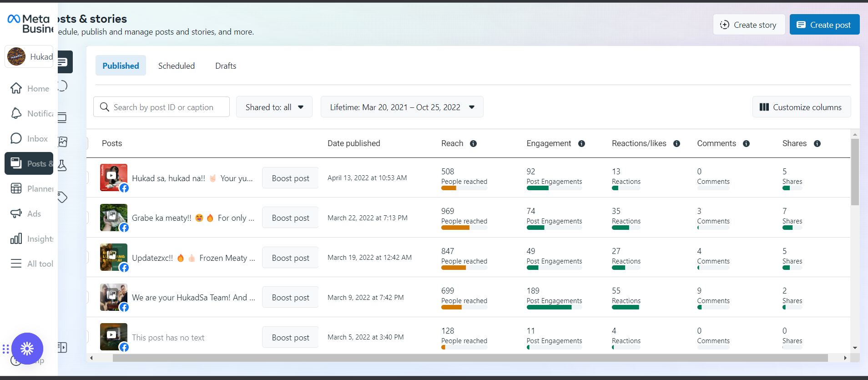Image resolution: width=868 pixels, height=380 pixels.
Task: Expand the "Shared to: all" dropdown
Action: 274,107
